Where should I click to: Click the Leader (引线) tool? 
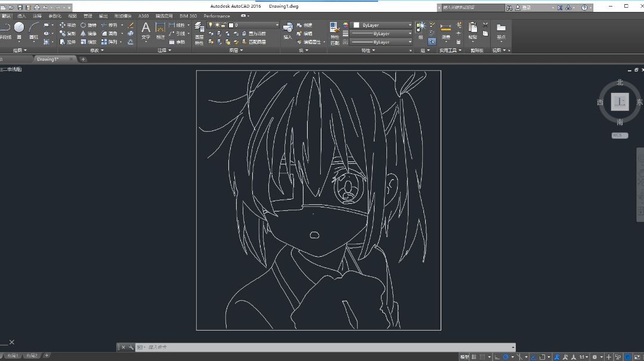177,33
